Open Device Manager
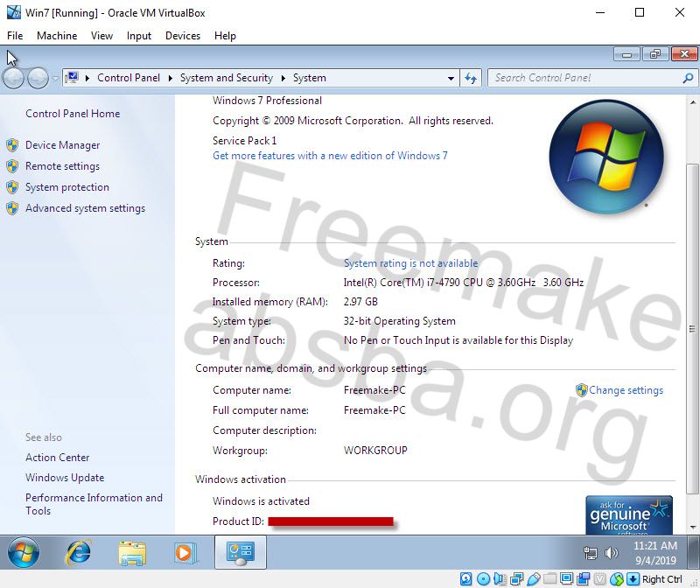The height and width of the screenshot is (588, 700). [x=62, y=145]
